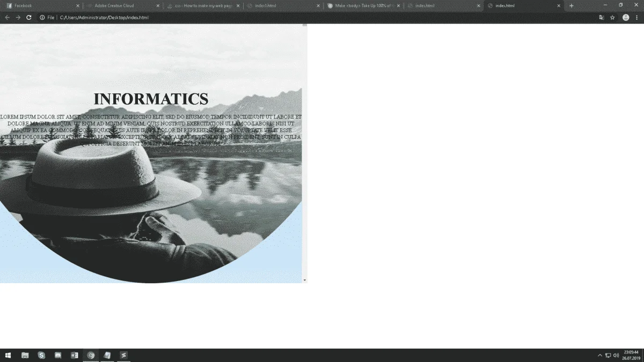Screen dimensions: 644x362
Task: Open the network tray icon
Action: pos(608,355)
